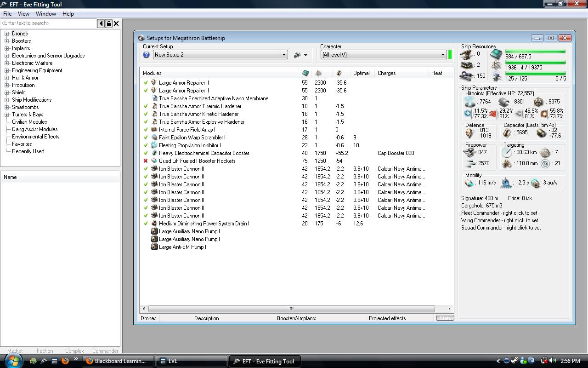Open the Windows Start menu
Screen dimensions: 588x368
pos(14,360)
